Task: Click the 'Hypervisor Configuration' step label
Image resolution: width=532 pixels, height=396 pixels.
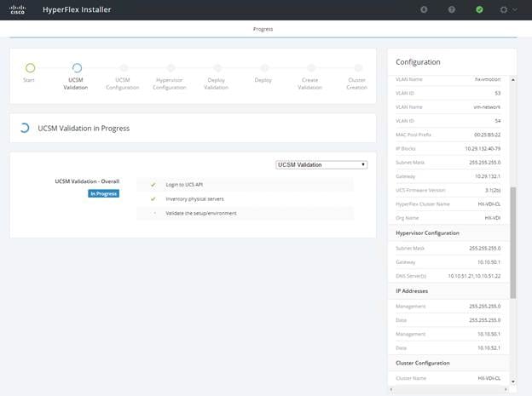Action: click(x=170, y=83)
